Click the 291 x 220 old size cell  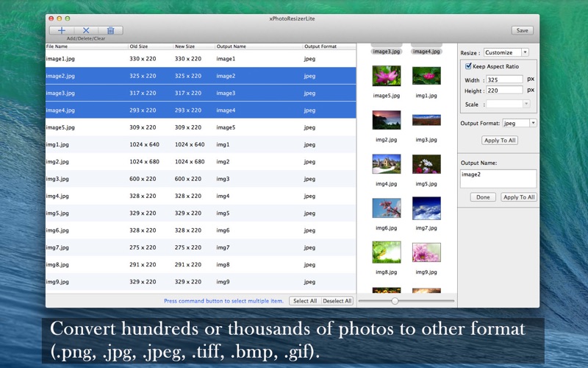click(x=143, y=264)
